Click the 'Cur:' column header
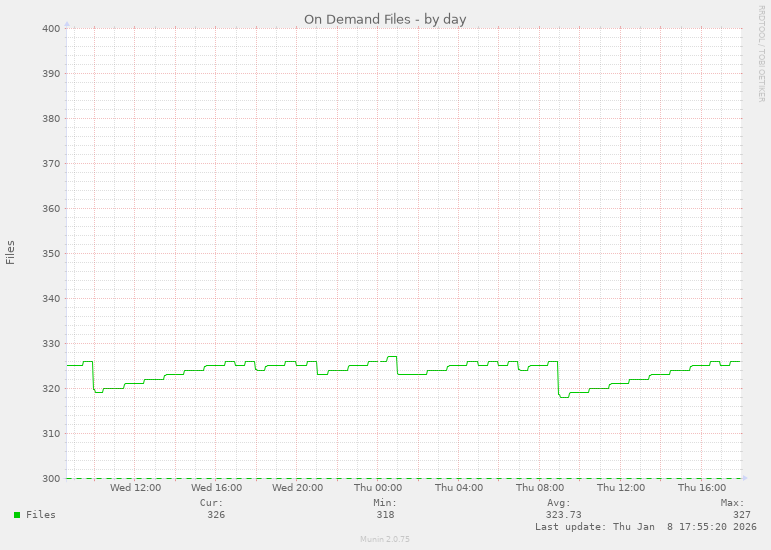 click(211, 503)
